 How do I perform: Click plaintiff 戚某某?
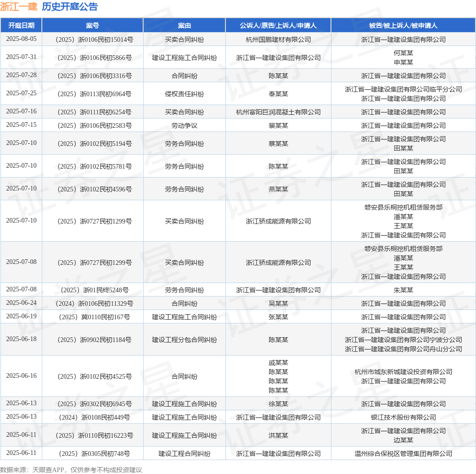coord(278,362)
